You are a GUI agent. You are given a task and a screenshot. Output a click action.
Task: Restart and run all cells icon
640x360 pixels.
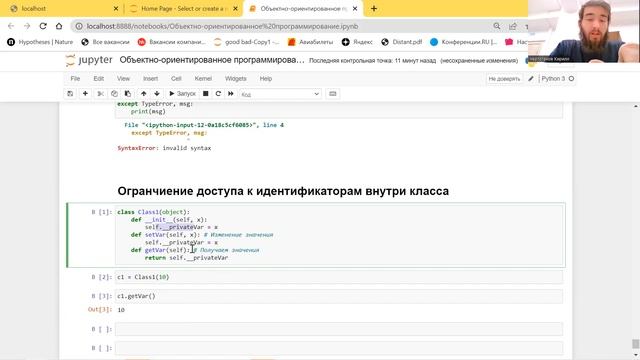231,93
